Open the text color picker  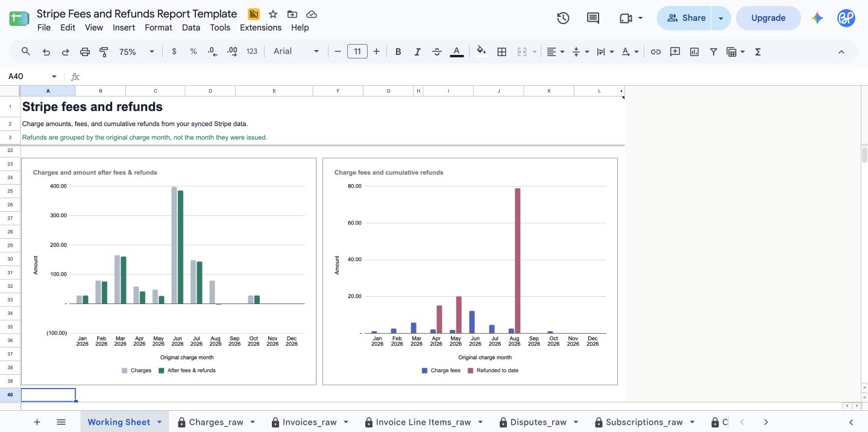[457, 52]
